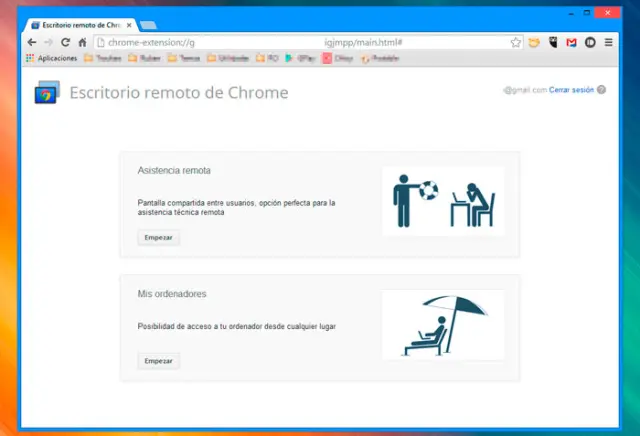Bookmark this page with the star icon

[516, 43]
